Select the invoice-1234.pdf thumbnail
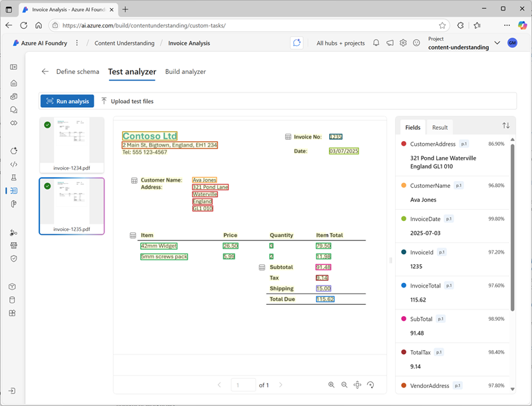This screenshot has width=532, height=406. click(72, 145)
